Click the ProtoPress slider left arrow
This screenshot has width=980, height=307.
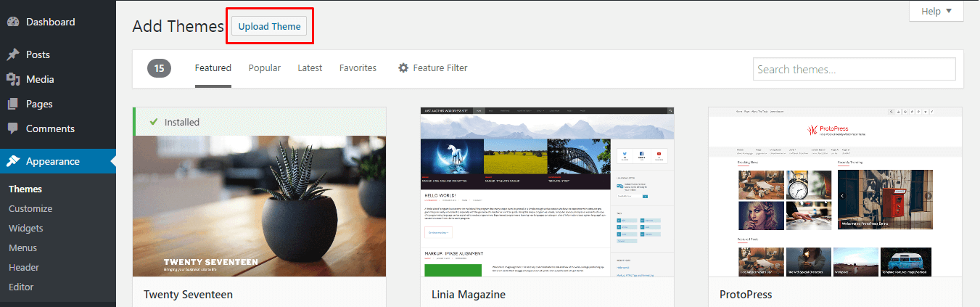842,196
